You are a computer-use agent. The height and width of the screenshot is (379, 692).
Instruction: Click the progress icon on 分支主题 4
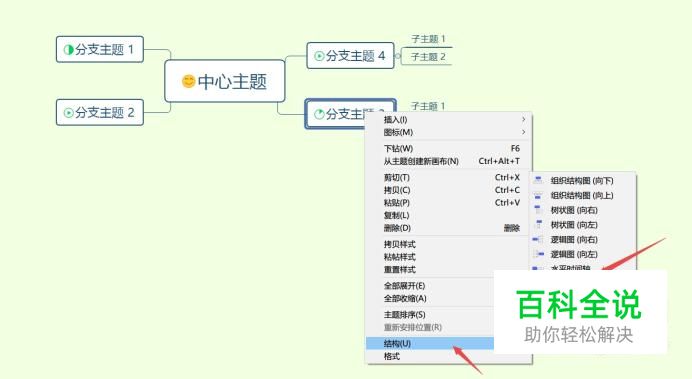point(319,56)
